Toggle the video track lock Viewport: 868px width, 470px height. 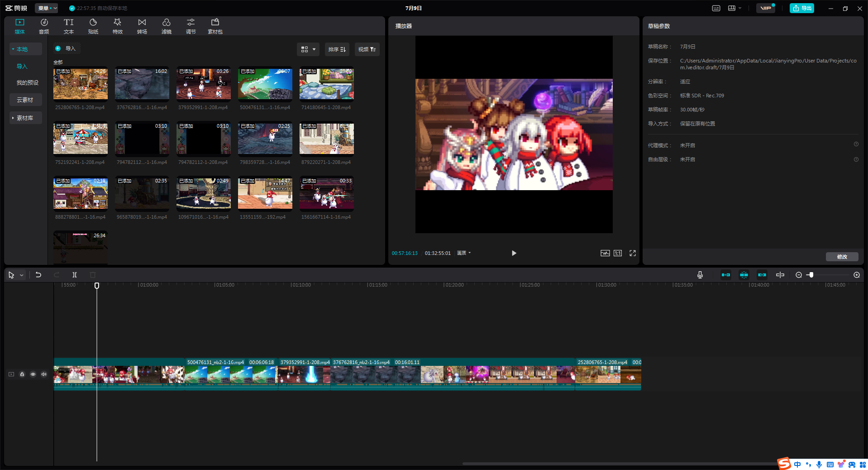[x=22, y=374]
